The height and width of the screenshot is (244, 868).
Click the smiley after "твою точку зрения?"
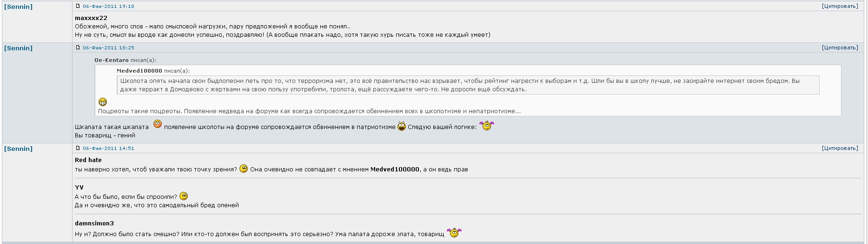tap(244, 169)
